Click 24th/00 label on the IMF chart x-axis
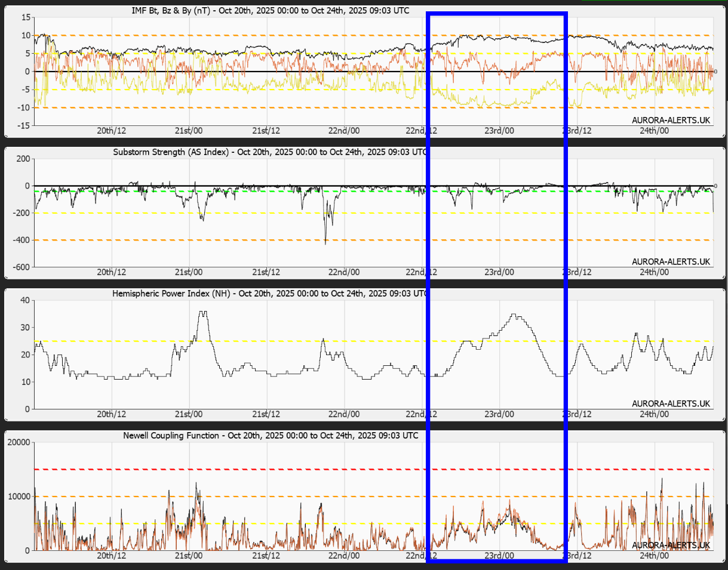This screenshot has width=728, height=570. (x=654, y=131)
